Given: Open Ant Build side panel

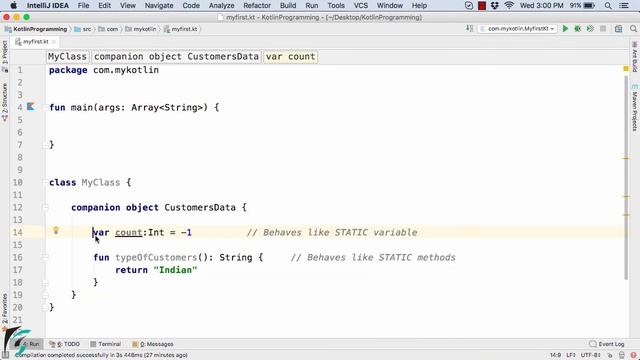Looking at the screenshot, I should [x=635, y=57].
